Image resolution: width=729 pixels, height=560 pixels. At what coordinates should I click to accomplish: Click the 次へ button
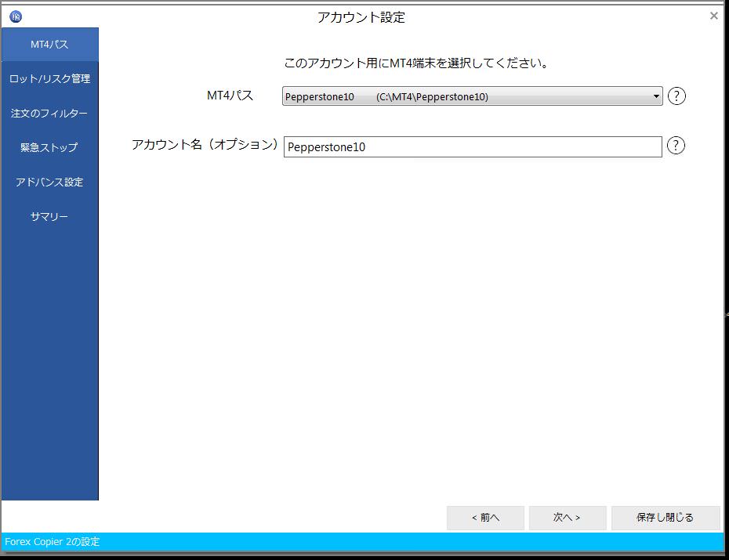pyautogui.click(x=567, y=518)
